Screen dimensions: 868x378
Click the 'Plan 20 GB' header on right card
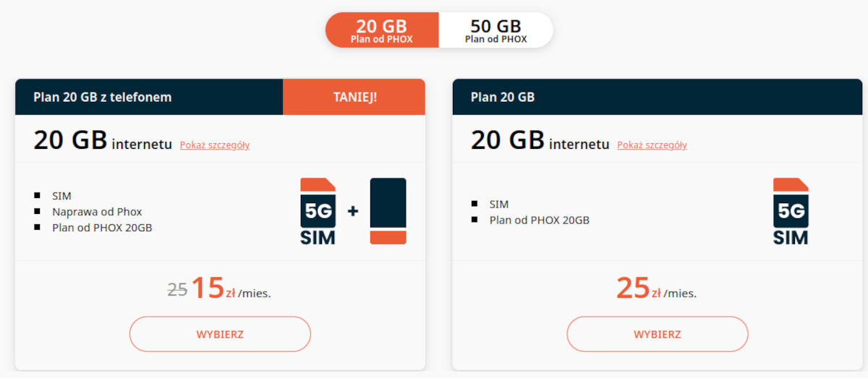click(x=503, y=97)
